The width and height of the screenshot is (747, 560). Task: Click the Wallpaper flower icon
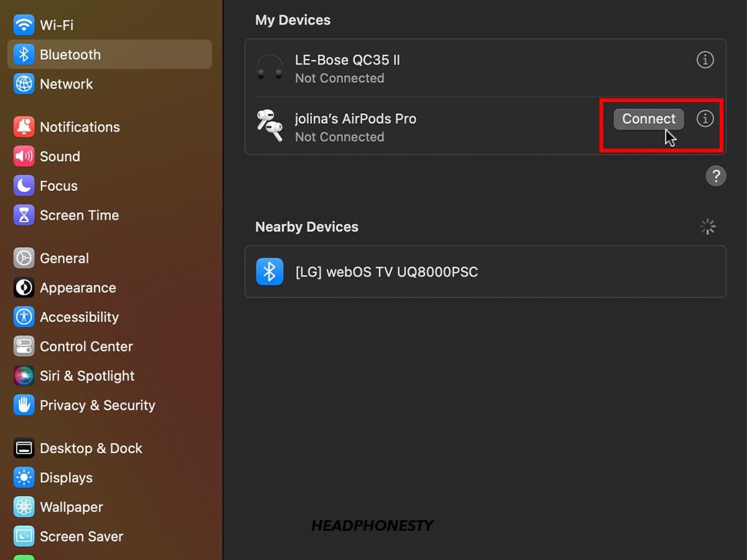click(24, 507)
